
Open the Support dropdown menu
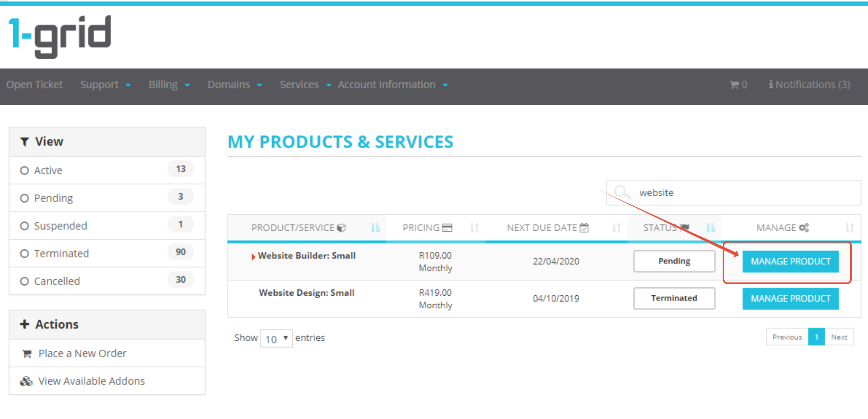[x=105, y=85]
